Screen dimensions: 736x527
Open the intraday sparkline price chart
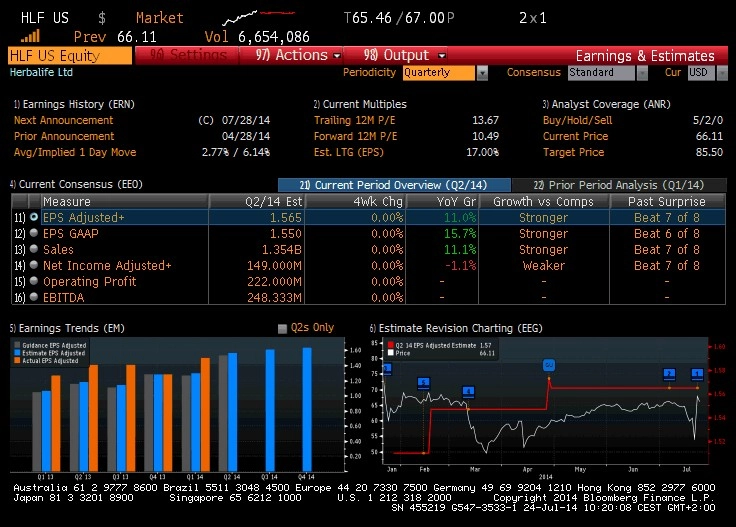coord(258,17)
